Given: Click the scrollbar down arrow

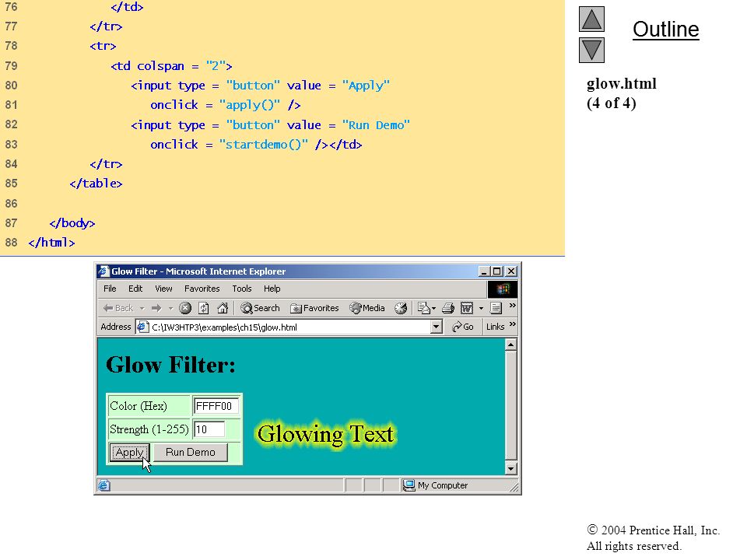Looking at the screenshot, I should click(510, 468).
